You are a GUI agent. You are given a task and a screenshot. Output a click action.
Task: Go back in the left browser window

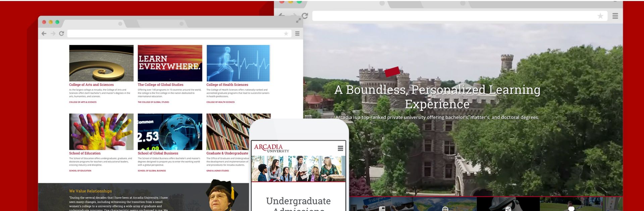[44, 34]
